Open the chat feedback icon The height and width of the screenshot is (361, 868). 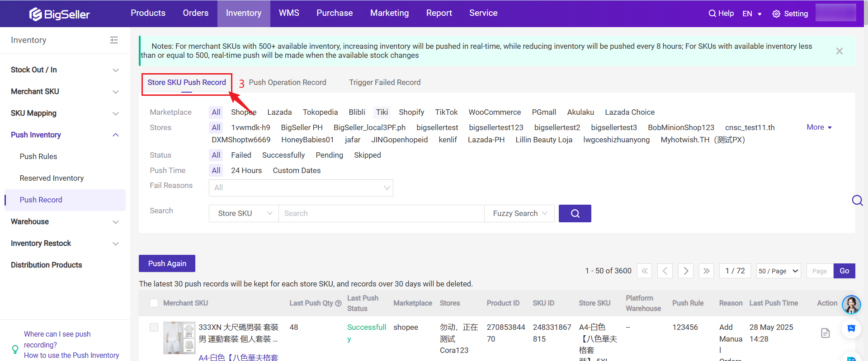[x=851, y=328]
